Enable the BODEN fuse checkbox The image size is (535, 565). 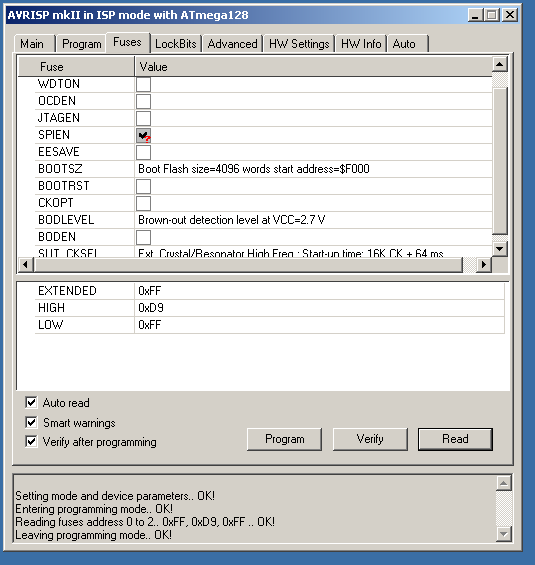[143, 237]
